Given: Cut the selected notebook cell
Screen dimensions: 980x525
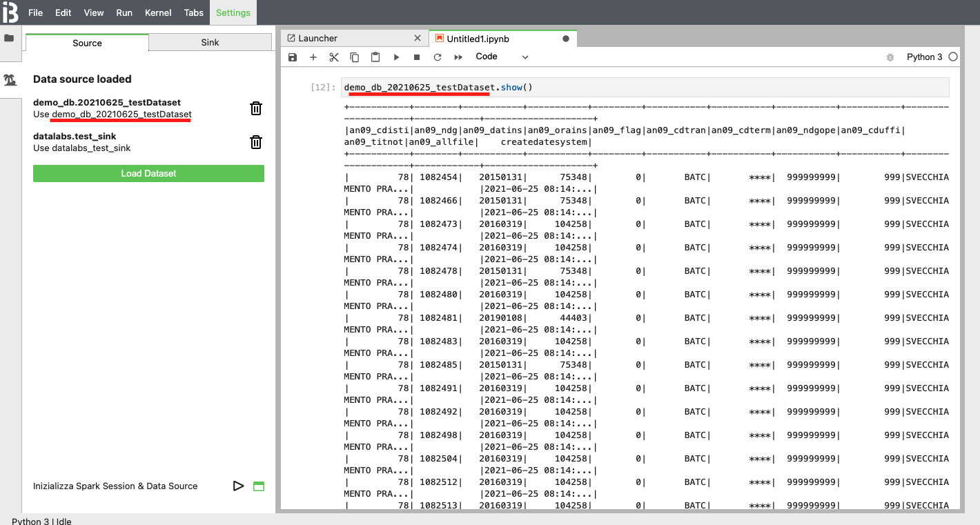Looking at the screenshot, I should click(x=334, y=57).
